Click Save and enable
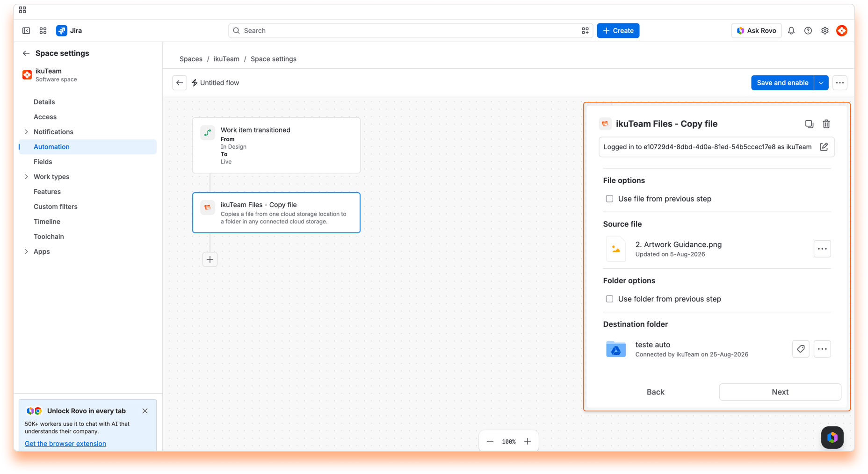This screenshot has width=868, height=474. [782, 83]
